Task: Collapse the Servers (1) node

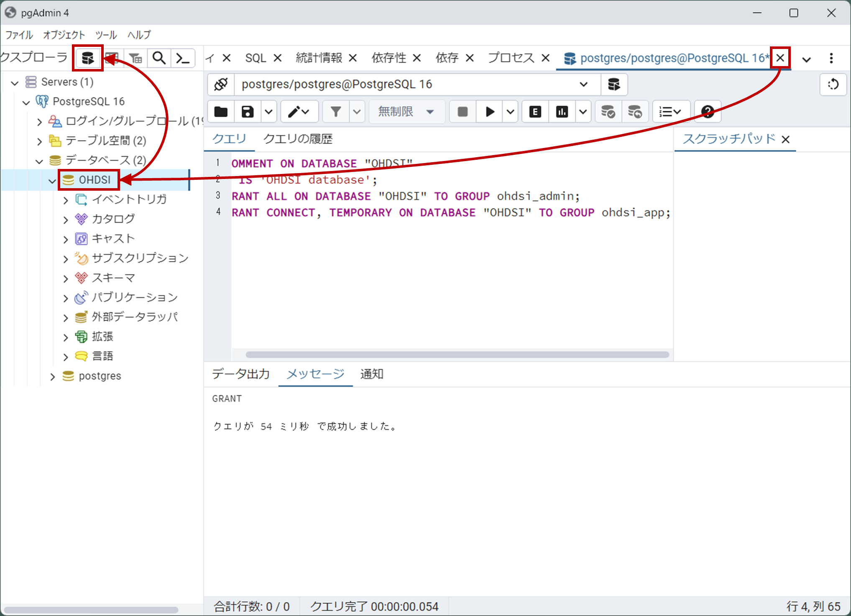Action: click(x=15, y=82)
